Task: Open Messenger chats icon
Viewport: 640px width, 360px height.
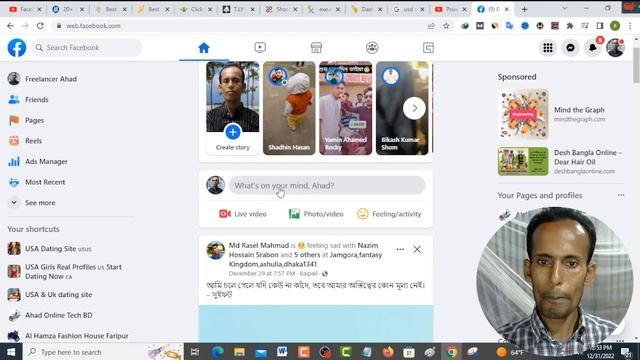Action: pos(570,48)
